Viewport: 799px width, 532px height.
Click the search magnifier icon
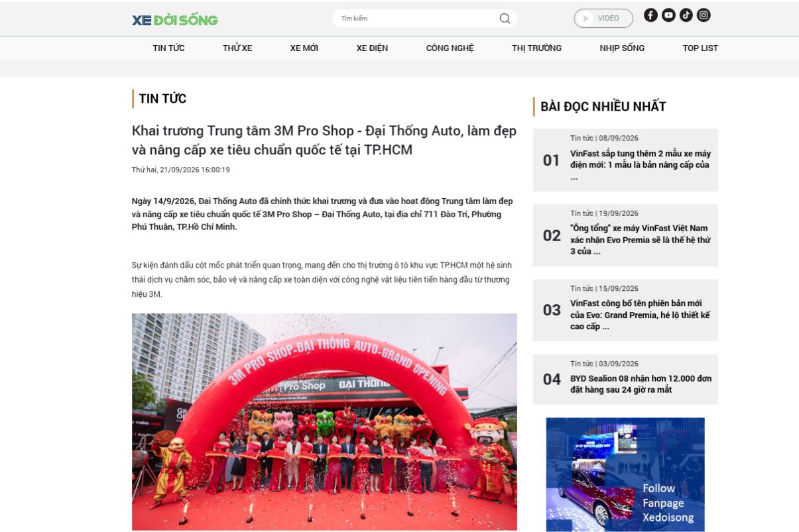pos(505,19)
